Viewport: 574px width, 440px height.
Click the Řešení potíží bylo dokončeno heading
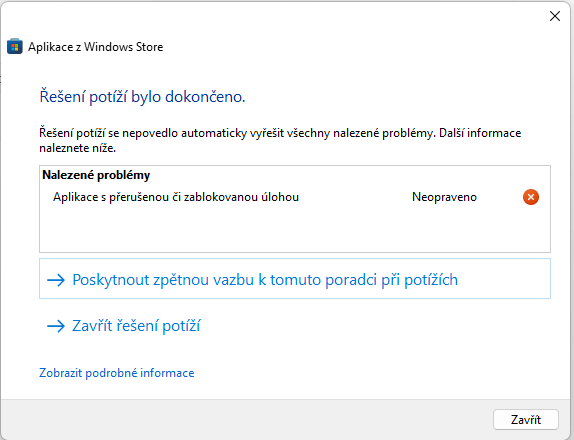coord(142,97)
